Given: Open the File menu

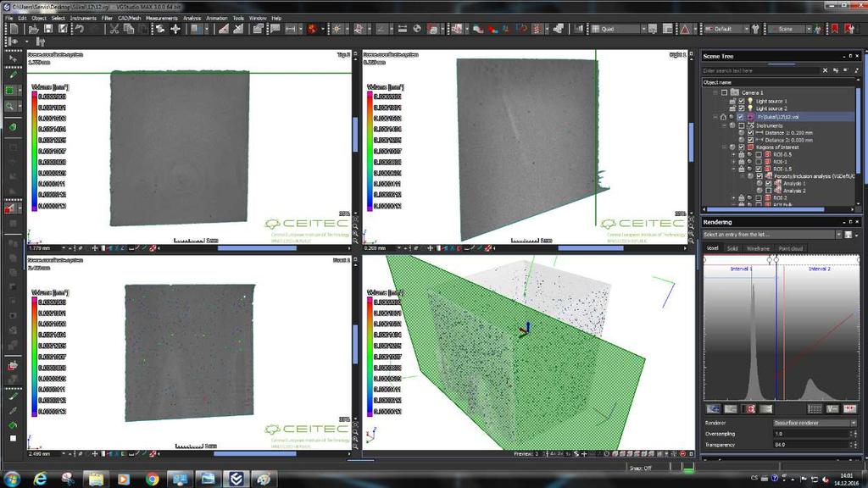Looking at the screenshot, I should (x=8, y=19).
